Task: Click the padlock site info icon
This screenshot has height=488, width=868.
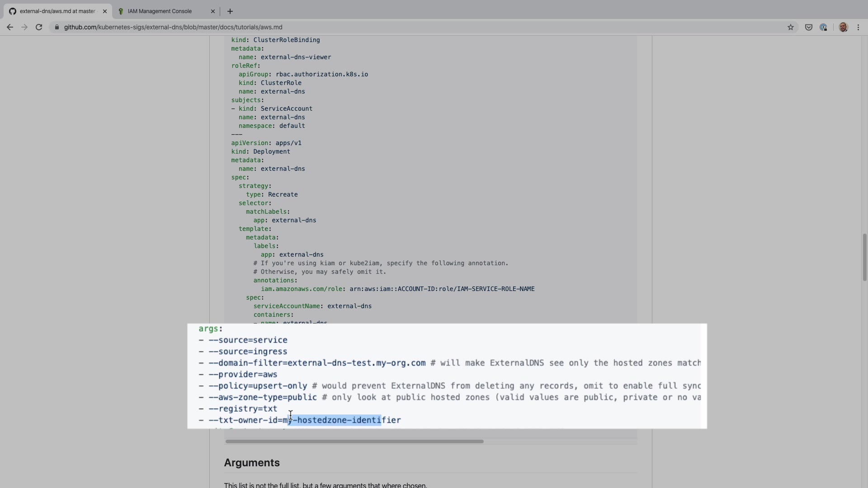Action: click(57, 27)
